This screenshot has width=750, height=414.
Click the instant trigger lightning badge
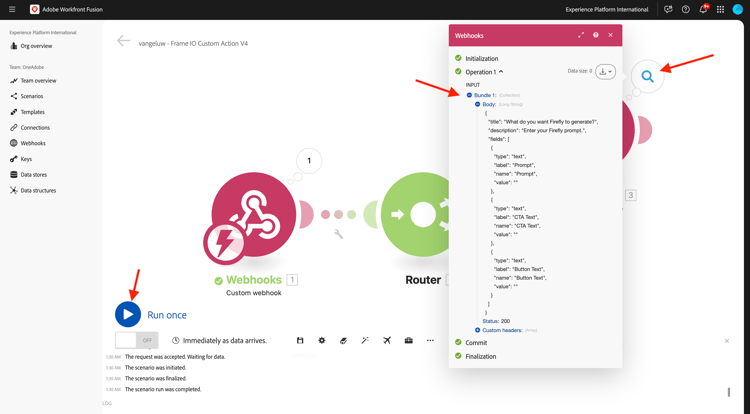[x=224, y=244]
